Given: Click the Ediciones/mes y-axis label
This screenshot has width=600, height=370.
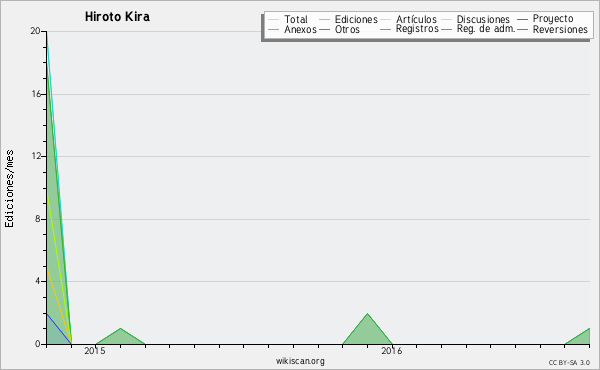Looking at the screenshot, I should [x=9, y=188].
